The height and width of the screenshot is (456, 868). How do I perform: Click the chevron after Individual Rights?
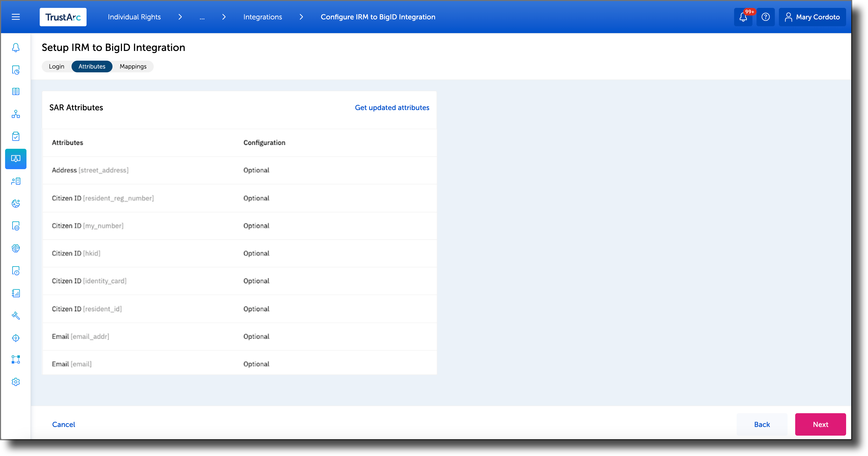pyautogui.click(x=180, y=17)
